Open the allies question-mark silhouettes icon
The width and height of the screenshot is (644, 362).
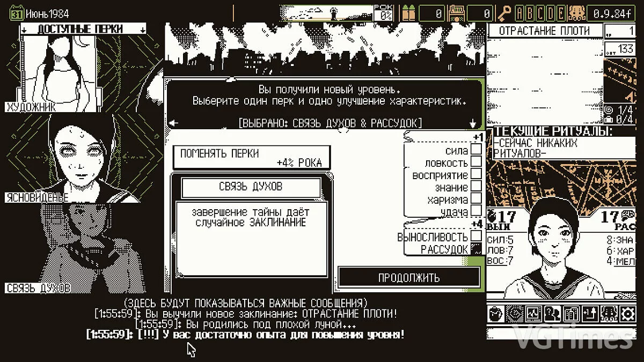pos(552,313)
